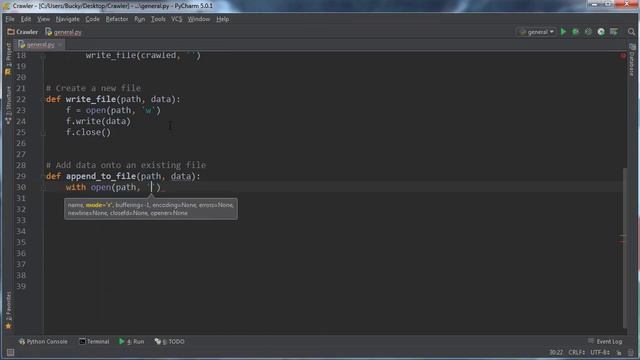Image resolution: width=640 pixels, height=360 pixels.
Task: Run with coverage icon in toolbar
Action: [588, 32]
